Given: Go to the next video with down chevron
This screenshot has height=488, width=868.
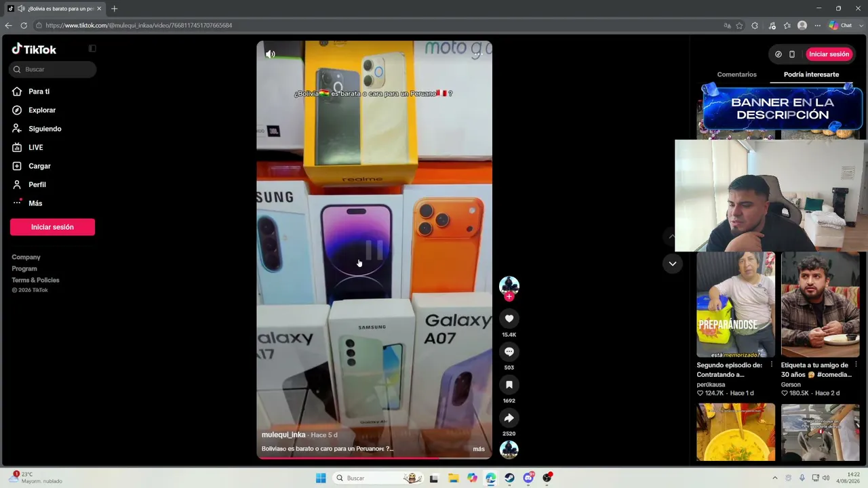Looking at the screenshot, I should (672, 264).
